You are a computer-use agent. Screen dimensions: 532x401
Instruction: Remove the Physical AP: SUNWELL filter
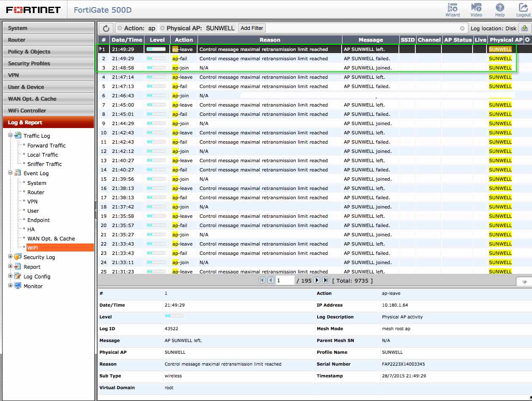[x=163, y=28]
